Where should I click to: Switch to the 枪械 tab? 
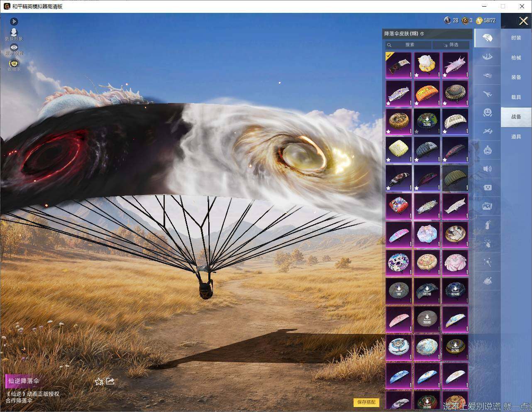point(516,58)
